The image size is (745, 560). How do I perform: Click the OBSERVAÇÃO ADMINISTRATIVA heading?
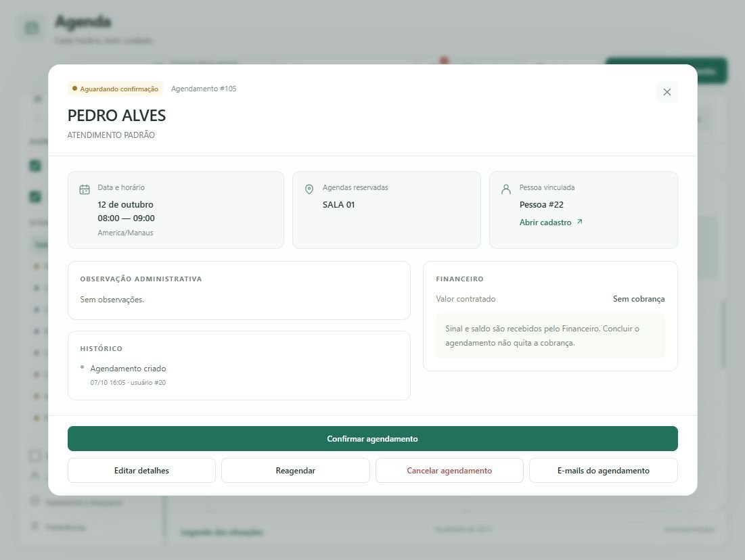click(x=141, y=279)
